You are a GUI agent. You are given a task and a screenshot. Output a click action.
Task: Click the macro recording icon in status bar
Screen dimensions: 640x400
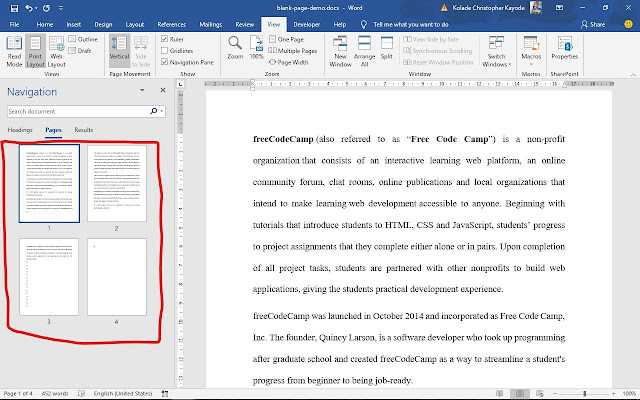[x=165, y=393]
